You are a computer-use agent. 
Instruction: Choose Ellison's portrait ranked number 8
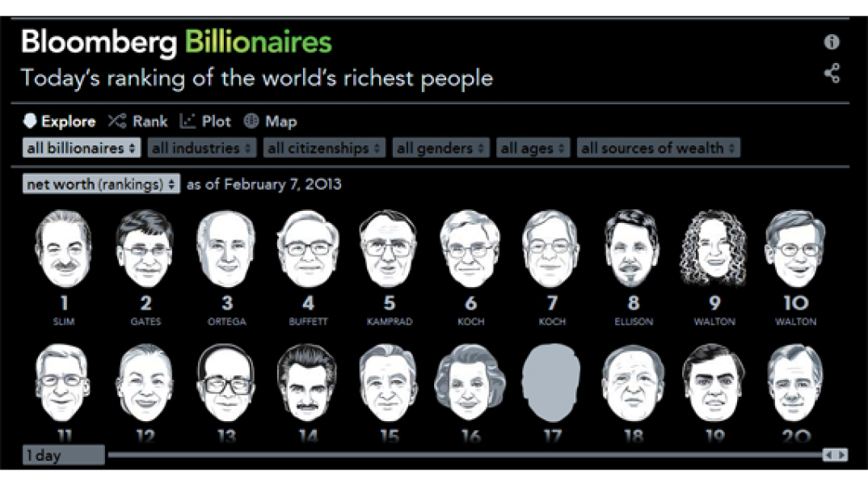633,249
